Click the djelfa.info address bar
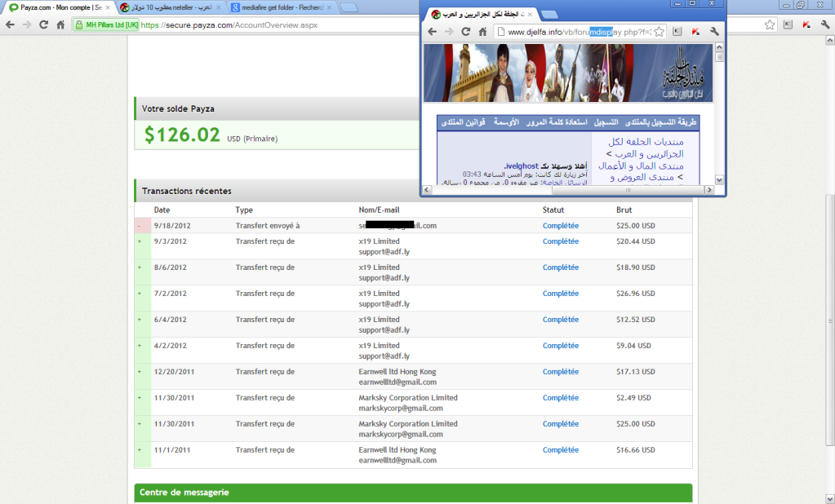The width and height of the screenshot is (835, 504). [580, 32]
